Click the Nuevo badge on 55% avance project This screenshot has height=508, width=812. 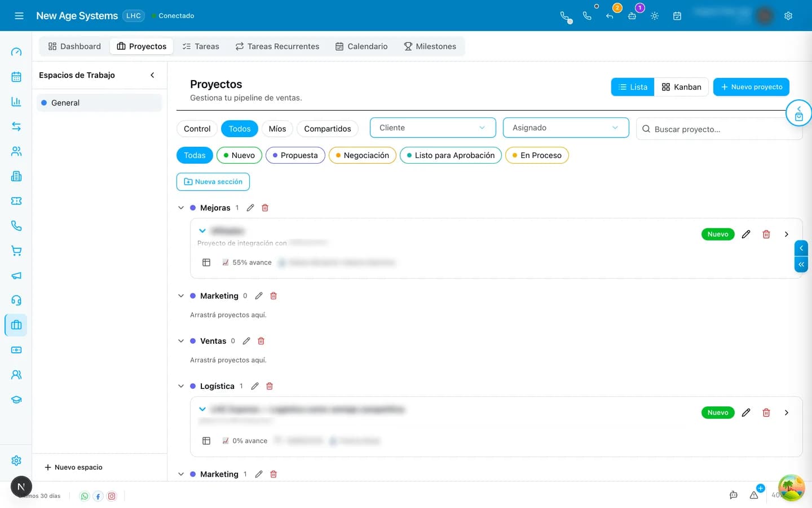coord(718,234)
